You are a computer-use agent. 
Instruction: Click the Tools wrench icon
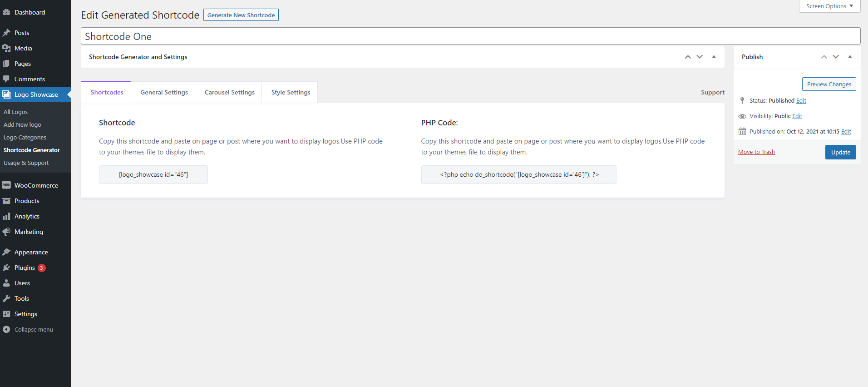6,298
